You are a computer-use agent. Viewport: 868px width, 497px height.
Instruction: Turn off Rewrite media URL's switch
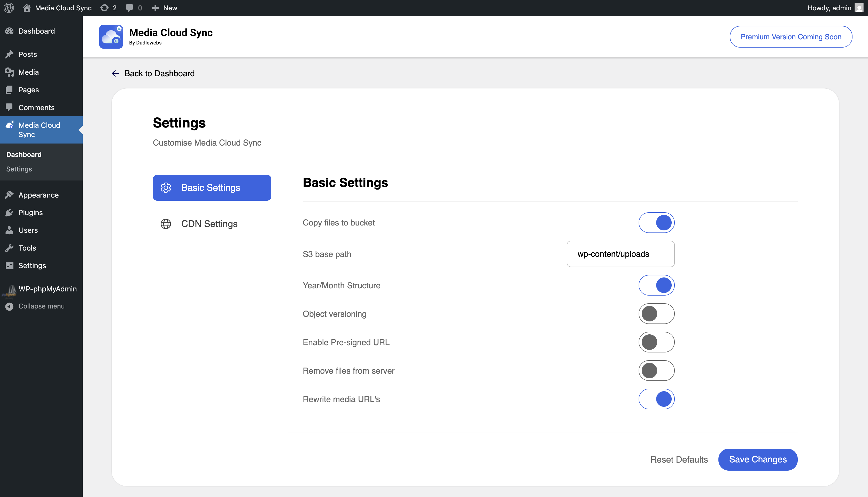[x=656, y=399]
